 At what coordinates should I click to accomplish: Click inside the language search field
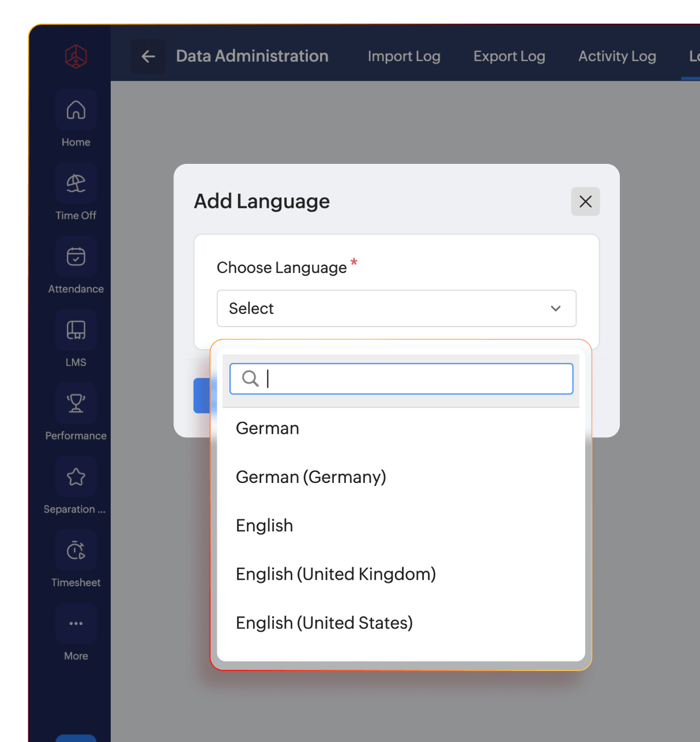point(404,379)
